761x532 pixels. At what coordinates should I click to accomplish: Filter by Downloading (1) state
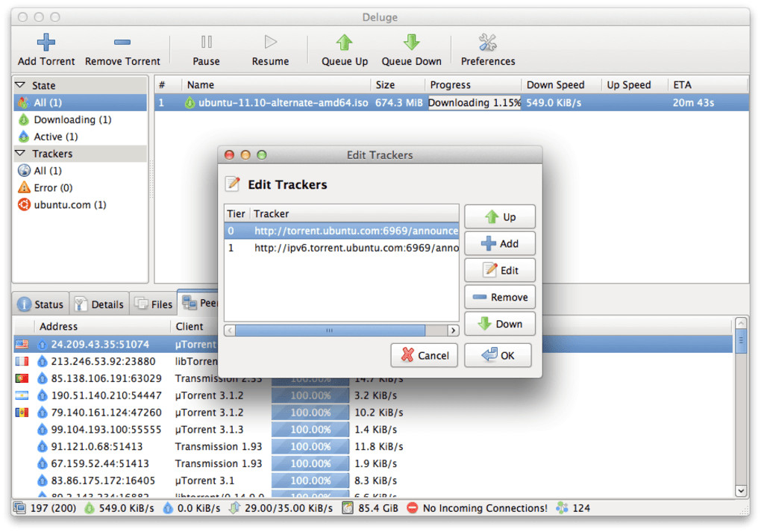pos(81,119)
